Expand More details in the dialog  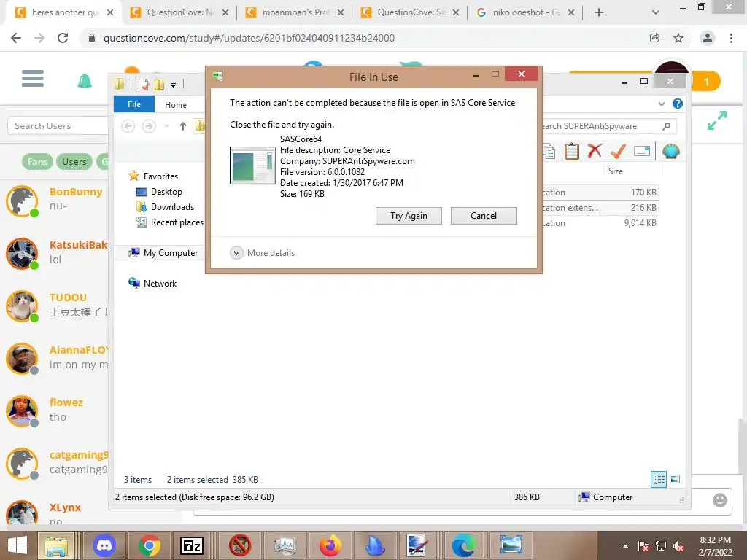click(263, 253)
